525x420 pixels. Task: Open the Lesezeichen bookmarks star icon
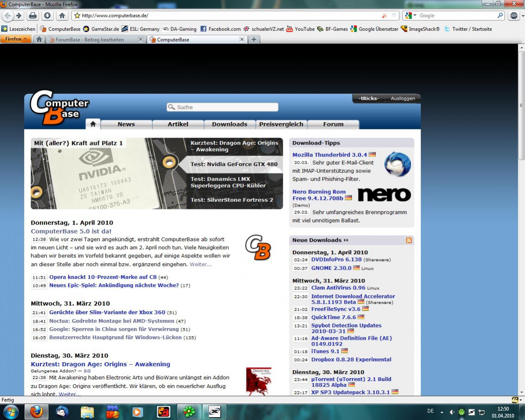pos(5,29)
